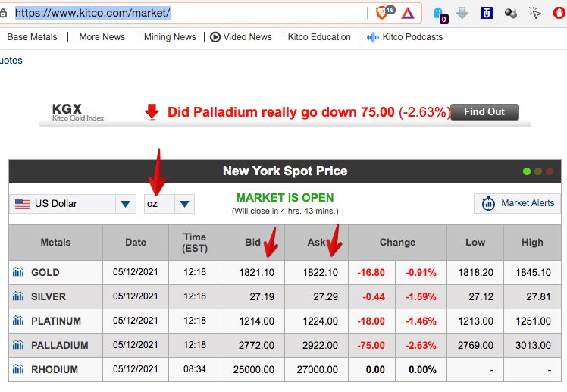This screenshot has width=567, height=392.
Task: Click the gray spheres extension icon
Action: point(511,14)
